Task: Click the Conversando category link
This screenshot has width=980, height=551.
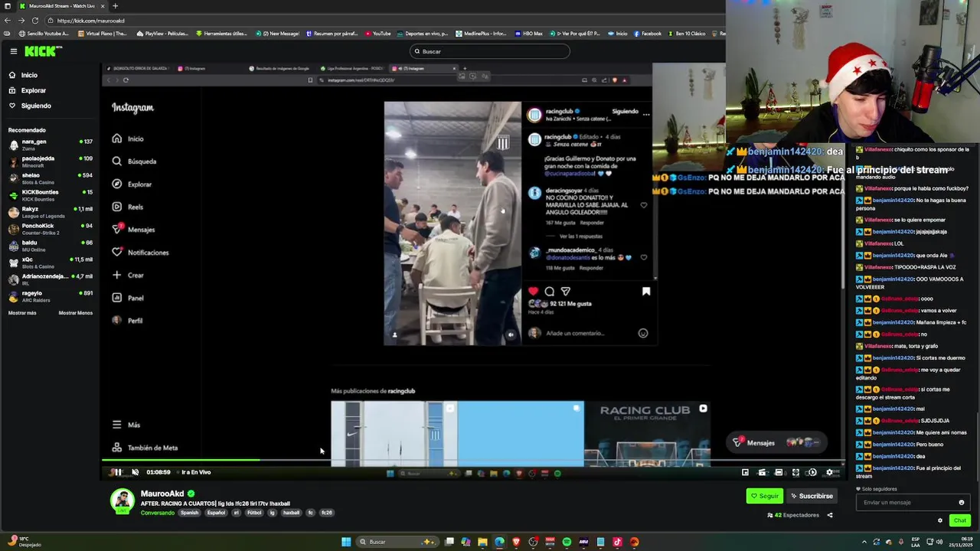Action: coord(158,513)
